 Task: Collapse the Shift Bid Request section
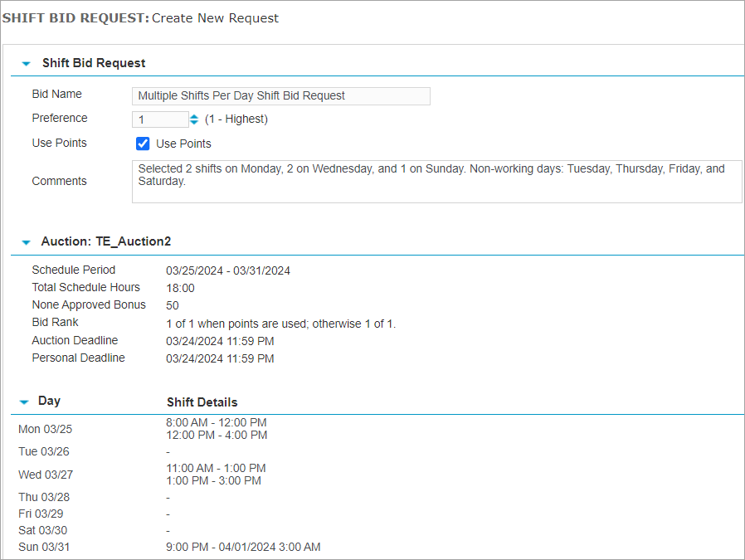(25, 62)
